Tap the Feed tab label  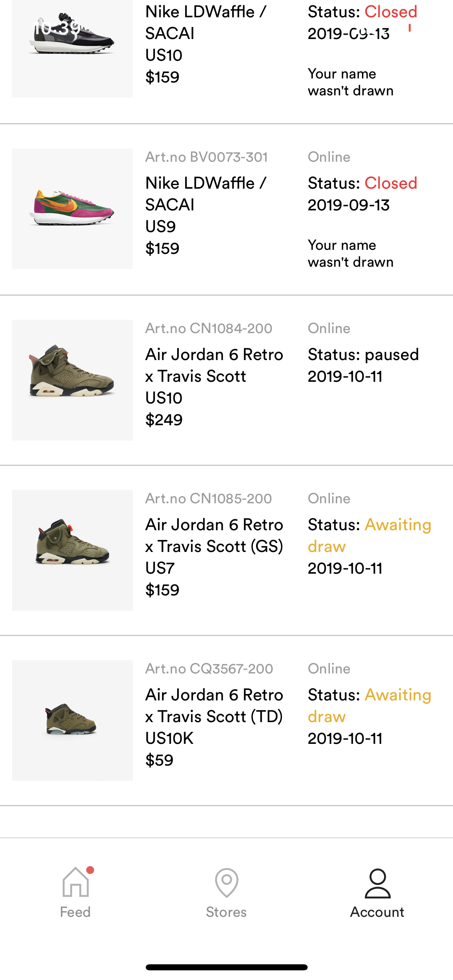click(75, 912)
